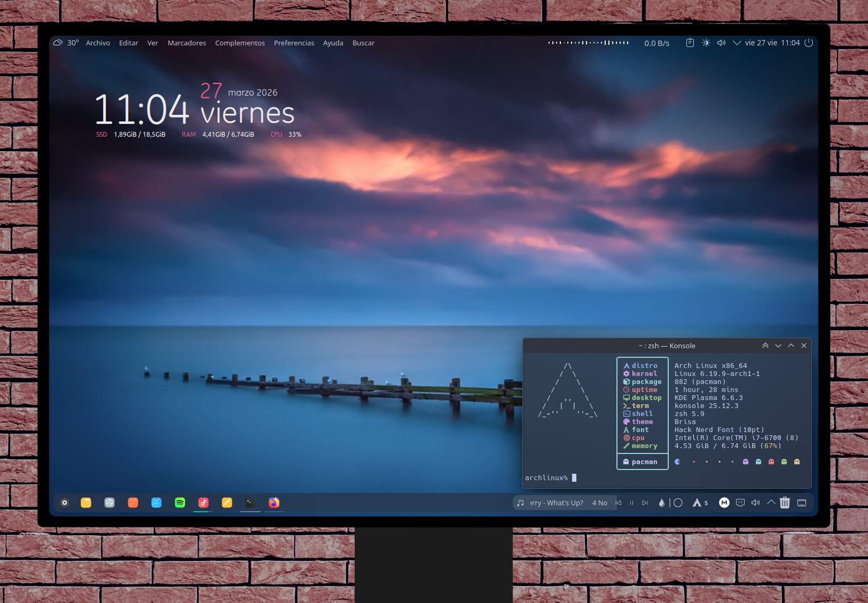This screenshot has height=603, width=868.
Task: Click 'konsole 25.12.3' in the terminal output
Action: pos(706,406)
